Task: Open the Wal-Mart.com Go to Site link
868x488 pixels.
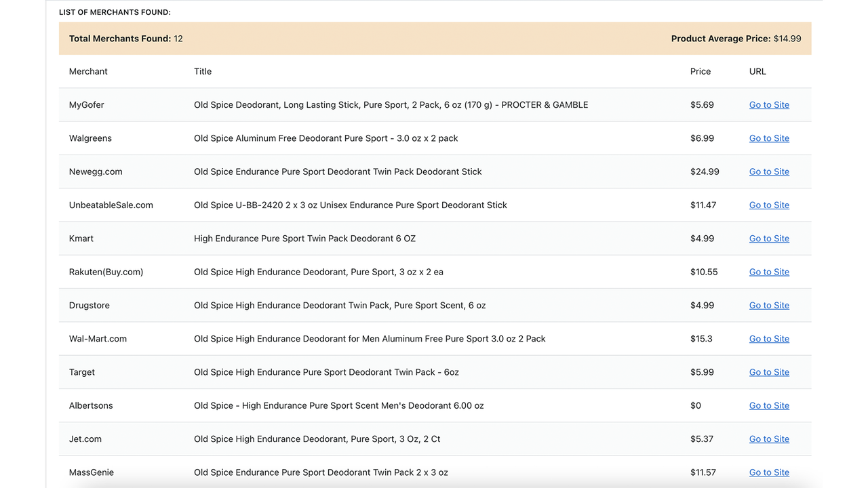Action: [x=769, y=338]
